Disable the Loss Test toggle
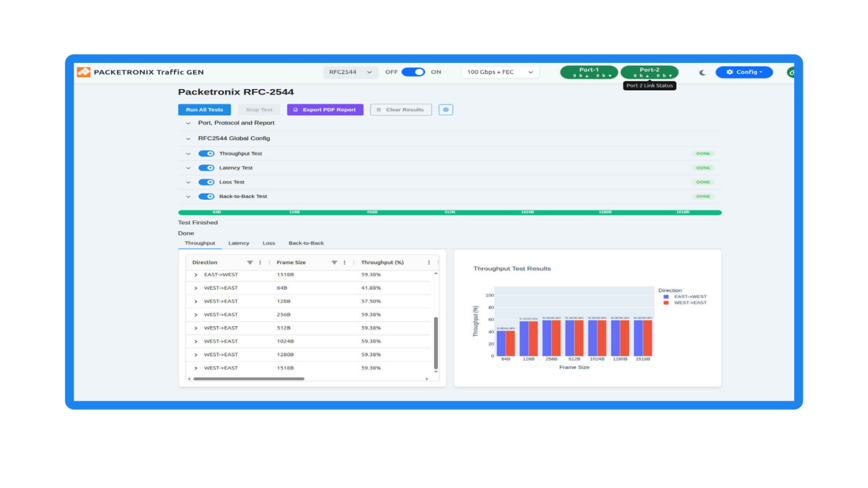Screen dimensions: 868x488 pyautogui.click(x=207, y=182)
